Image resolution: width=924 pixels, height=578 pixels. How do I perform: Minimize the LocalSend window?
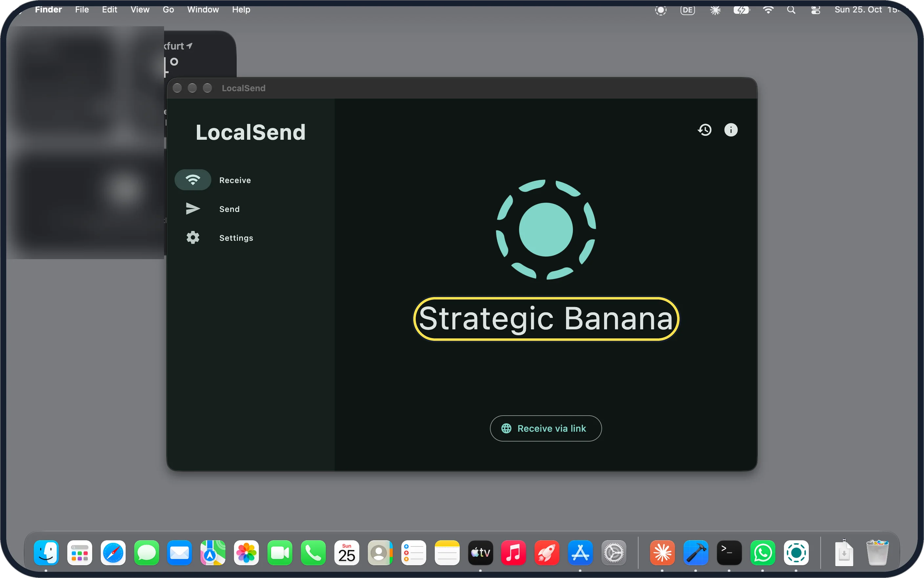[192, 88]
